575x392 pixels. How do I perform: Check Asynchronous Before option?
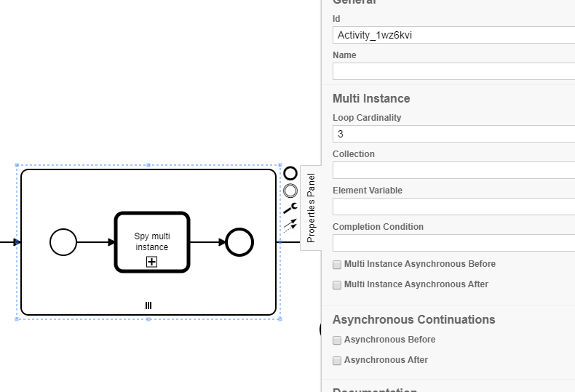point(337,340)
